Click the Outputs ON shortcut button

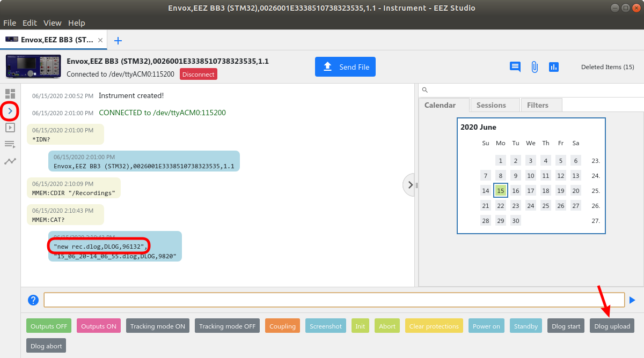99,326
